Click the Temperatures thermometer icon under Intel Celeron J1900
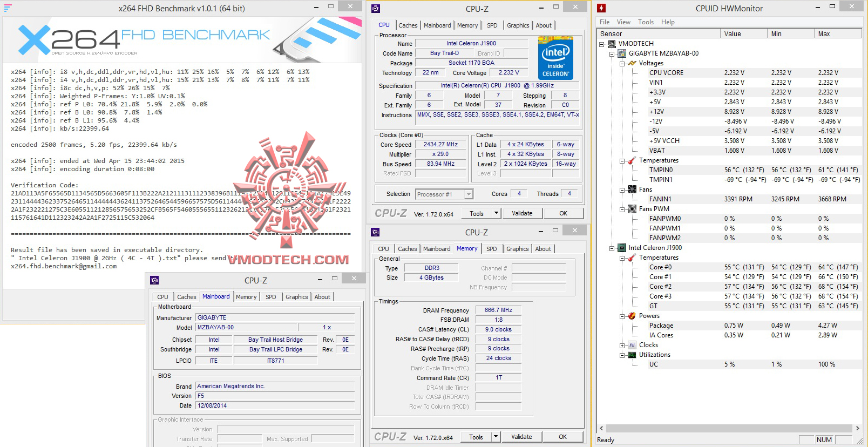Screen dimensions: 868x447 tap(632, 258)
